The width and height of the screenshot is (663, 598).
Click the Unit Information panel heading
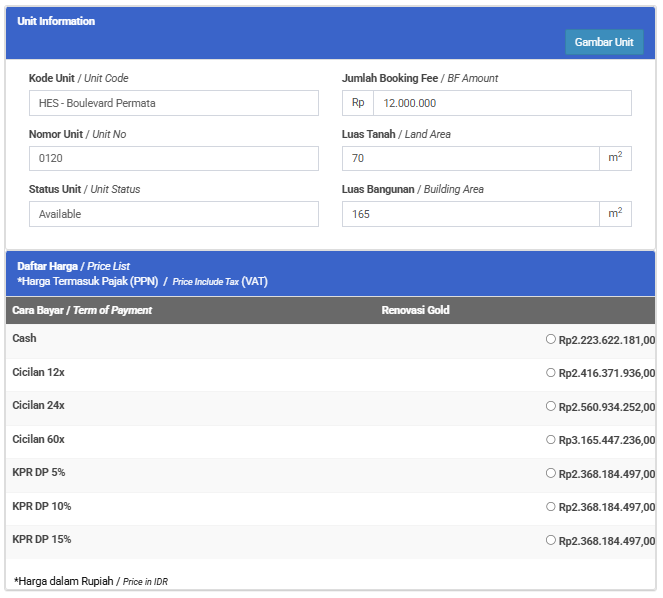pos(56,21)
